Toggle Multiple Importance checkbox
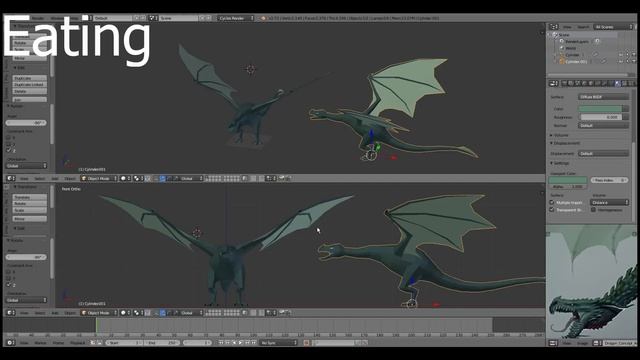 pos(552,202)
